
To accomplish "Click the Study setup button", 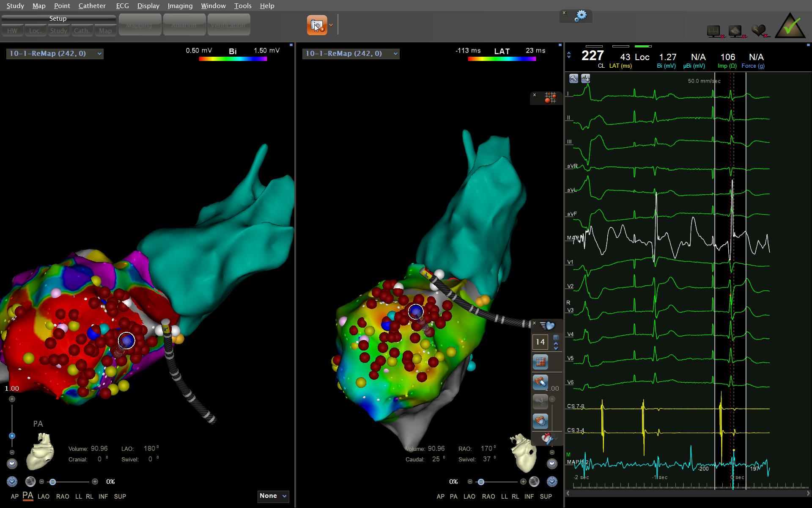I will point(58,30).
